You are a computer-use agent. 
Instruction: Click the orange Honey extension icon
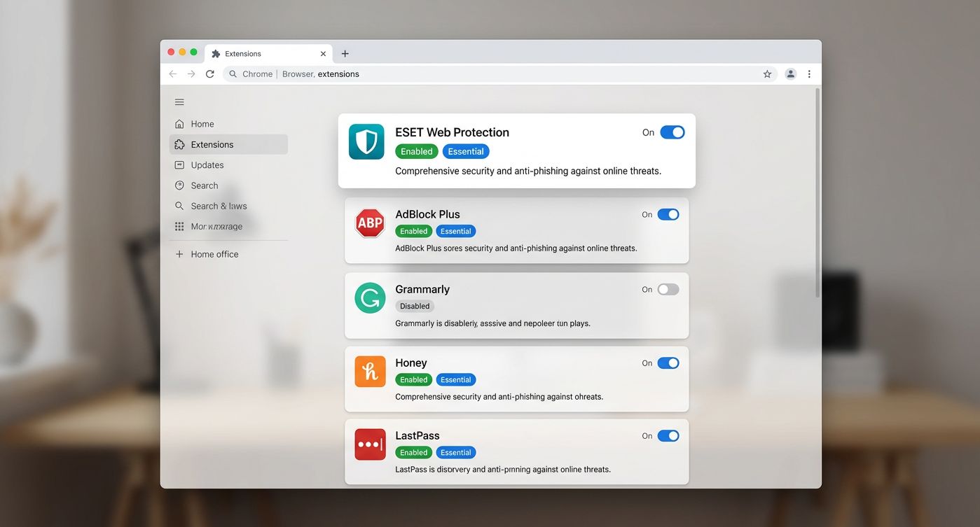(x=370, y=372)
